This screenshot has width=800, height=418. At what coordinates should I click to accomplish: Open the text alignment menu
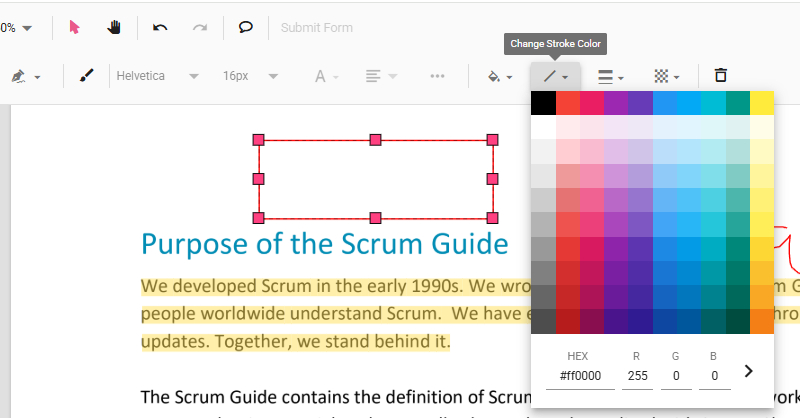coord(378,76)
